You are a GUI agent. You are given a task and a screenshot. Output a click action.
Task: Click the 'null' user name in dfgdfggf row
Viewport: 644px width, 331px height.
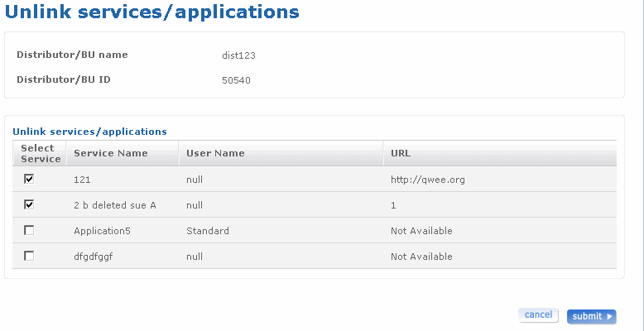coord(195,257)
